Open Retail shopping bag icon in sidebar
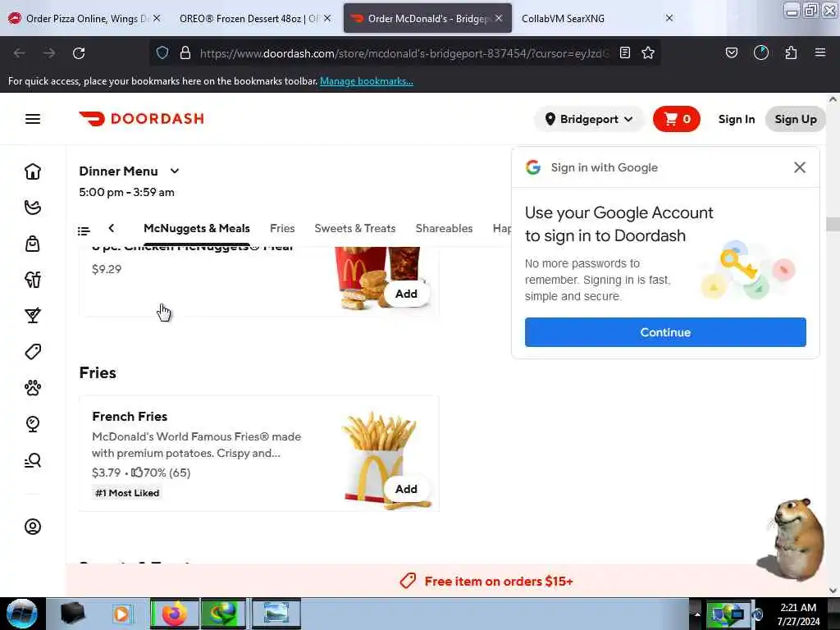Viewport: 840px width, 630px height. [x=33, y=244]
